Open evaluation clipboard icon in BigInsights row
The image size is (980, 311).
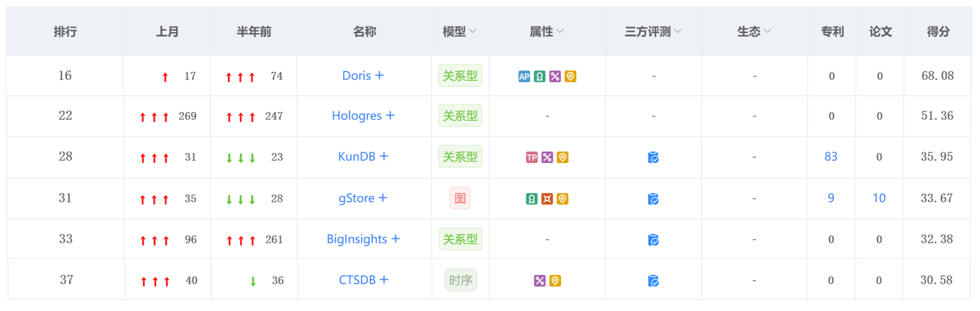click(x=653, y=240)
